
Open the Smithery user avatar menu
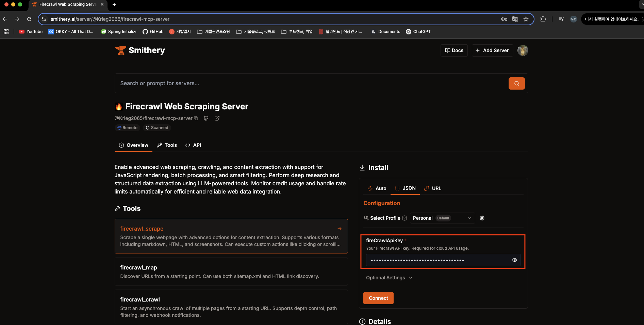click(x=523, y=50)
